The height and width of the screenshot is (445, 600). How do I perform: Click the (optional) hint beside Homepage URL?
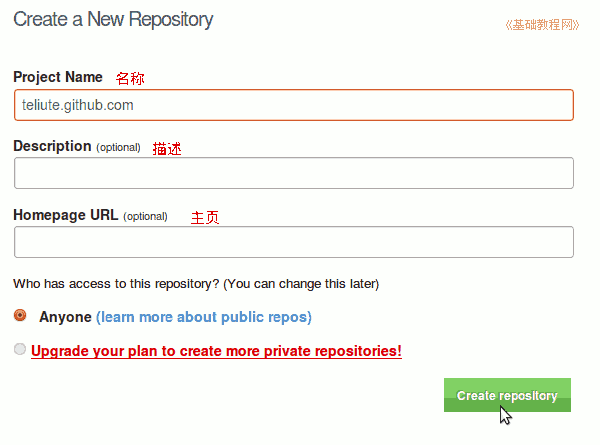[145, 217]
